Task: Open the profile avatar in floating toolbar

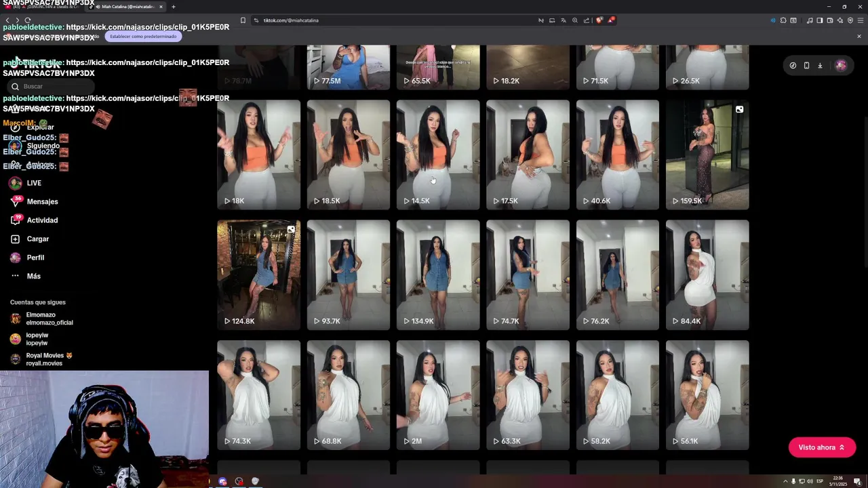Action: click(841, 66)
